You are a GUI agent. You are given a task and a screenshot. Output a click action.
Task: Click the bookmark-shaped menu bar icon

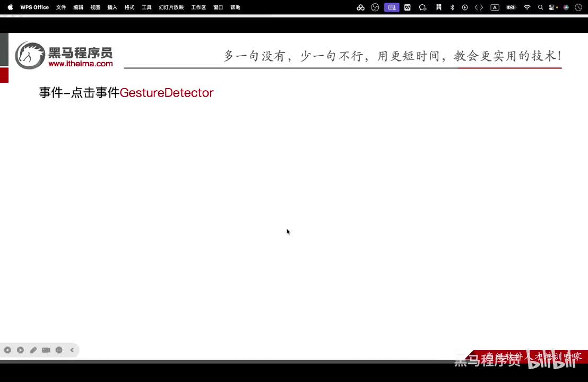coord(438,7)
